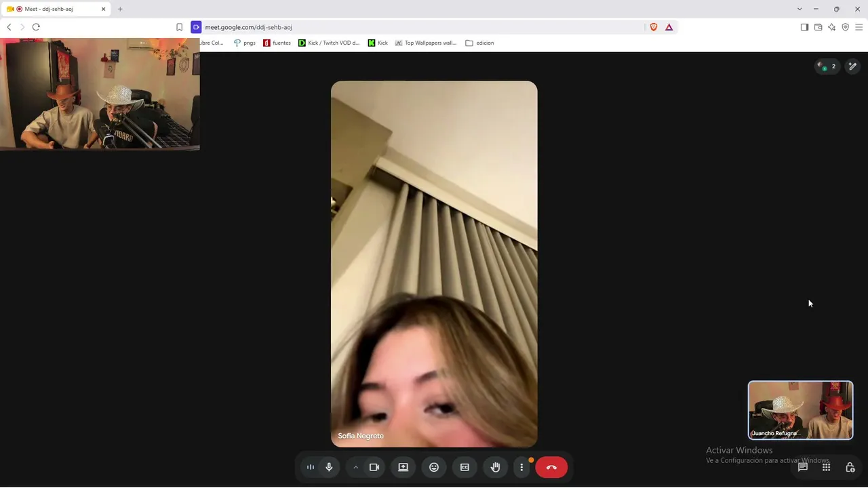The width and height of the screenshot is (868, 488).
Task: Open the browser hamburger menu
Action: 859,27
